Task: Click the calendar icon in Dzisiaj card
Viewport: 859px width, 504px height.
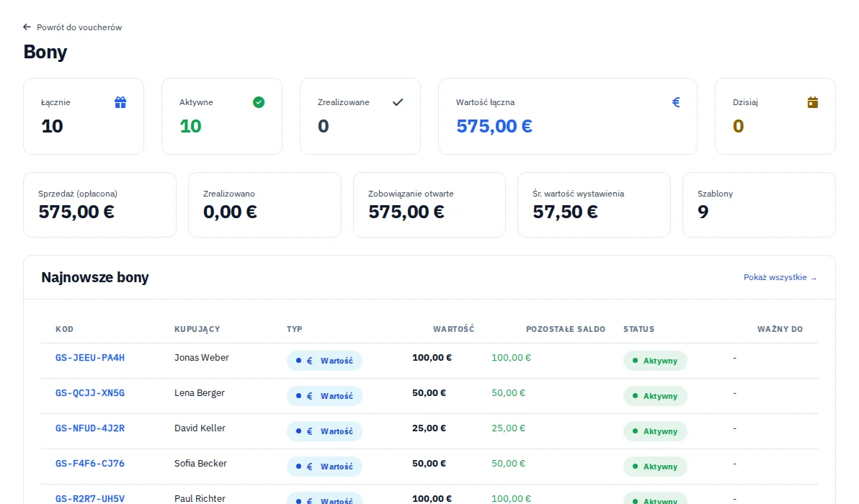Action: coord(812,102)
